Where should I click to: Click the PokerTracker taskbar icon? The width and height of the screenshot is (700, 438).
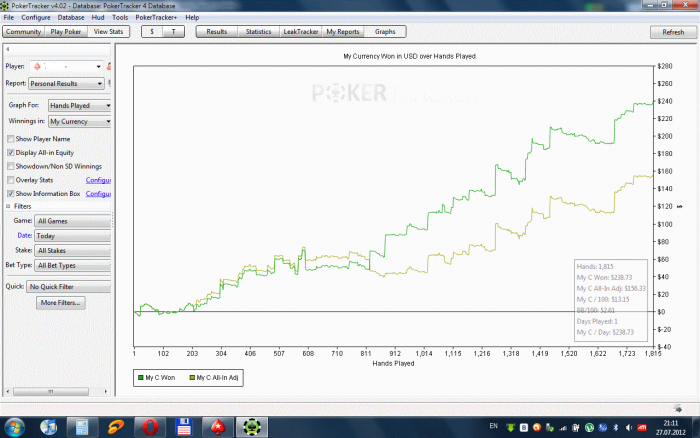[x=252, y=427]
